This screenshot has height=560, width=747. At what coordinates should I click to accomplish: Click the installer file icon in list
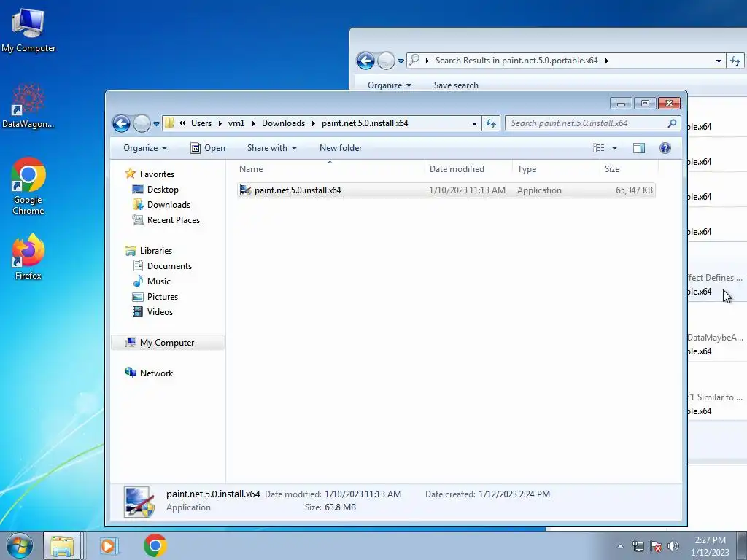tap(245, 190)
